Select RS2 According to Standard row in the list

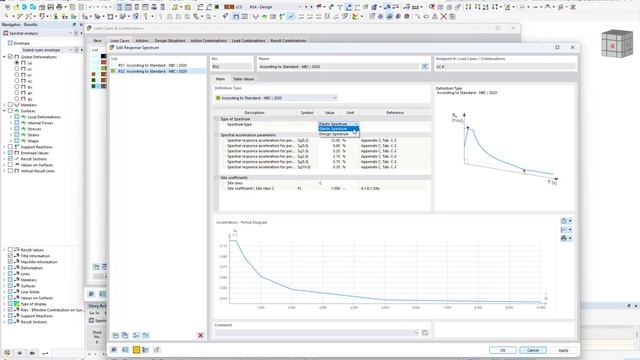tap(158, 71)
